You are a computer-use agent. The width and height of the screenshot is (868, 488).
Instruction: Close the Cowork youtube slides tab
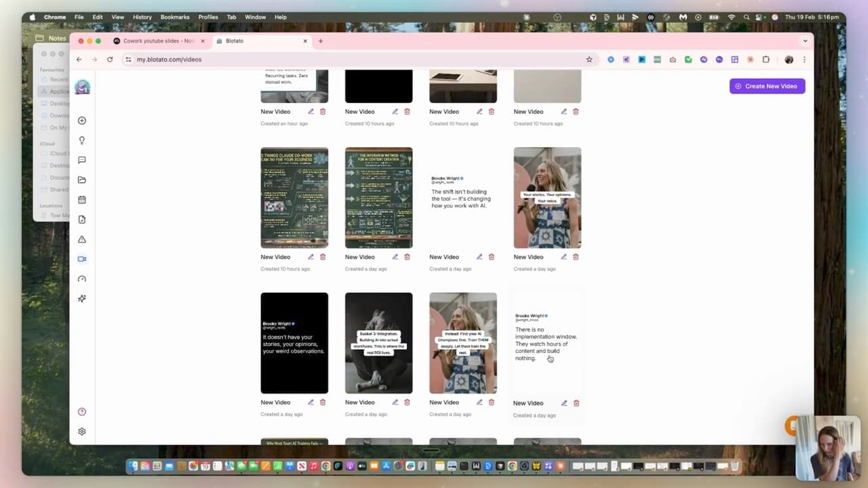(x=202, y=41)
